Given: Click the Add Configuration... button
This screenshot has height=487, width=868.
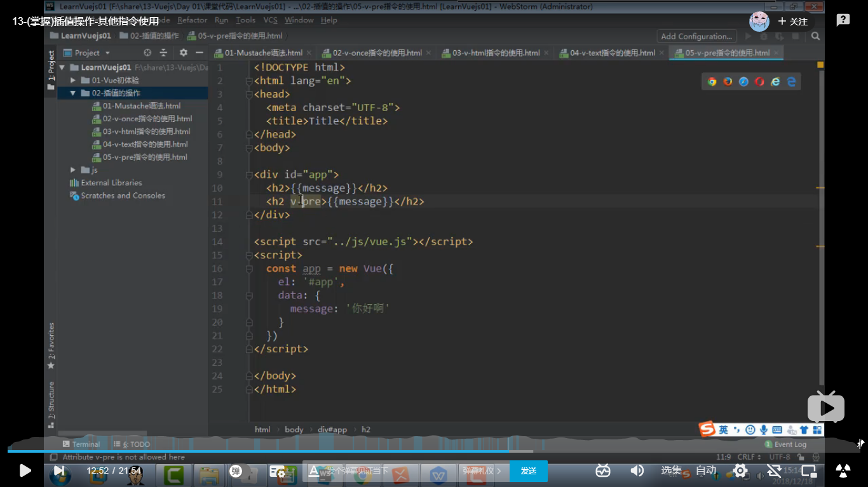Looking at the screenshot, I should coord(696,36).
